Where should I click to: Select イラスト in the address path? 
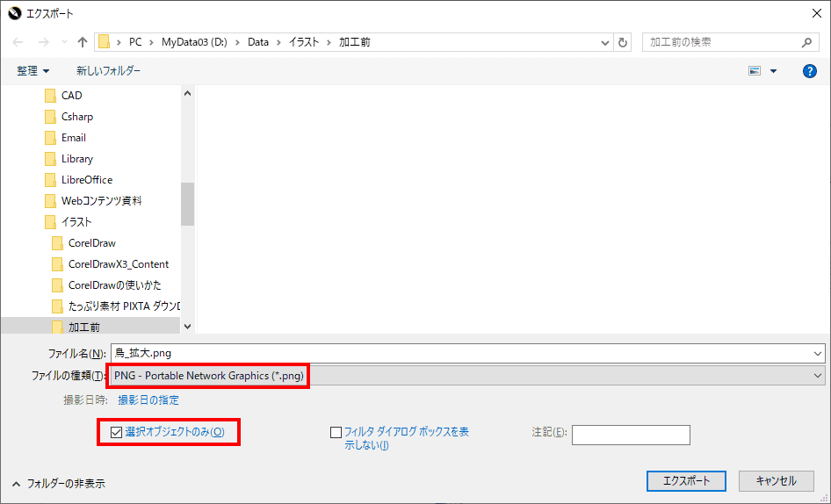coord(304,42)
